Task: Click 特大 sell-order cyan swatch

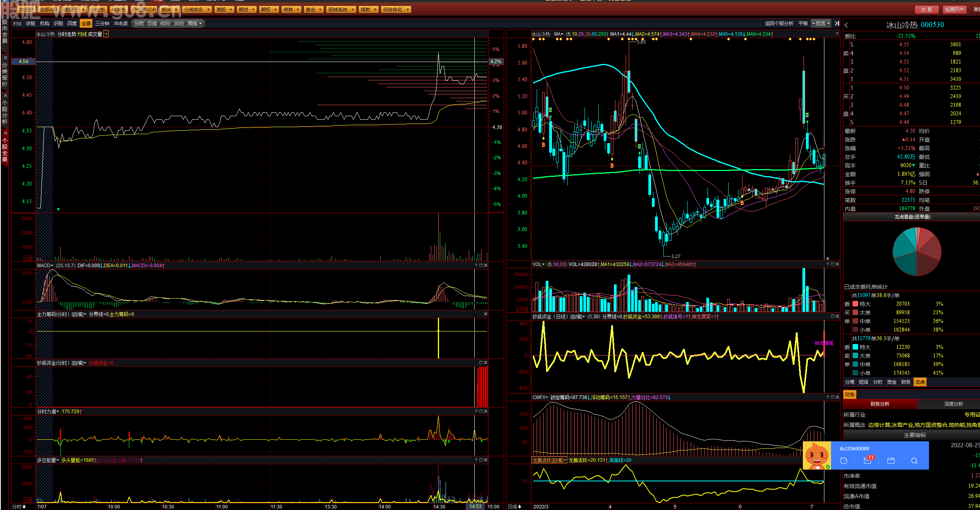Action: (x=855, y=347)
